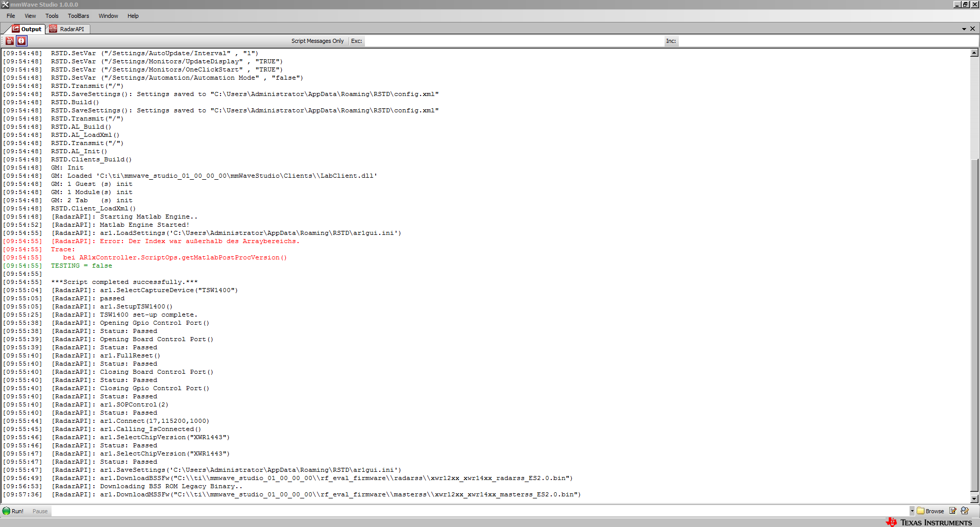Toggle the auto-scroll lock icon
980x527 pixels.
click(21, 41)
